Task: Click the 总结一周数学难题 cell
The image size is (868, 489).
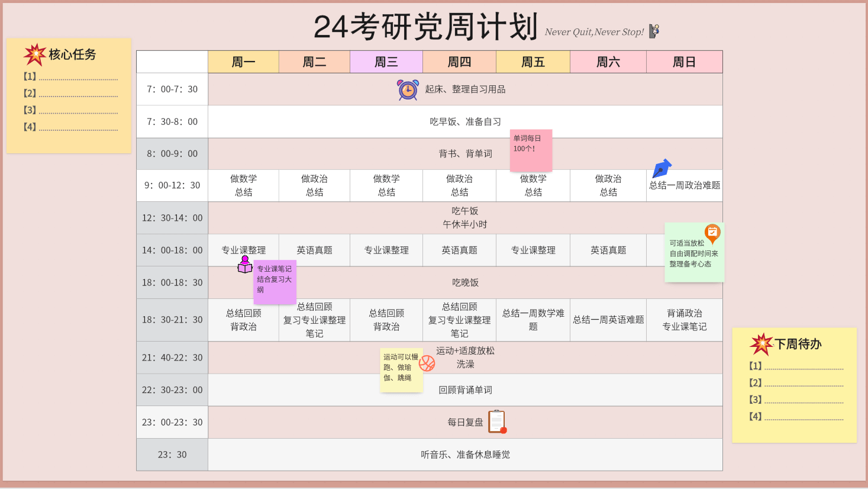Action: pyautogui.click(x=533, y=320)
